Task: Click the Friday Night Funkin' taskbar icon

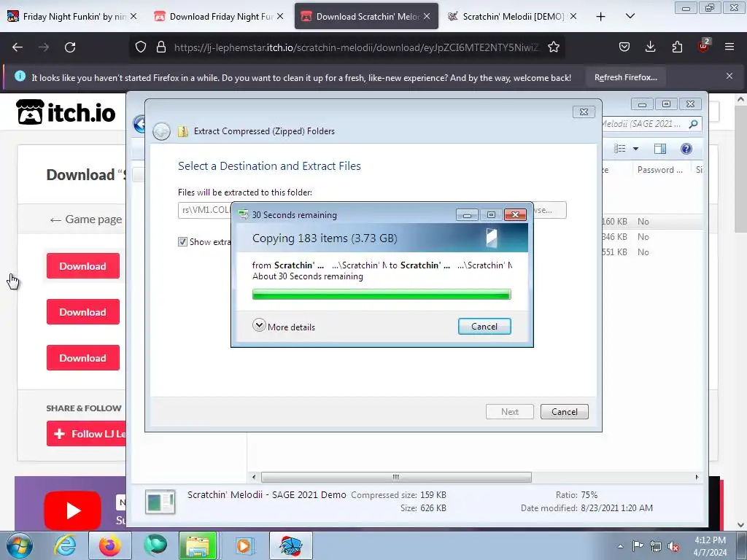Action: click(291, 545)
